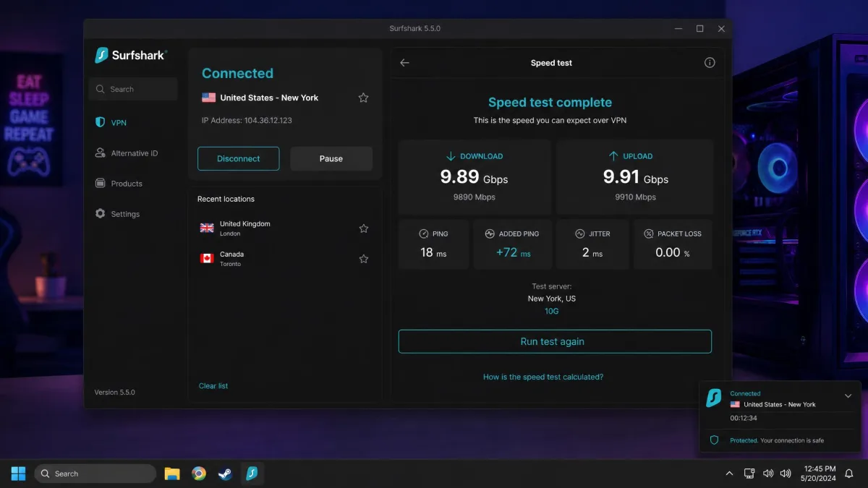Image resolution: width=868 pixels, height=488 pixels.
Task: Click the United Kingdom flag icon
Action: pos(207,228)
